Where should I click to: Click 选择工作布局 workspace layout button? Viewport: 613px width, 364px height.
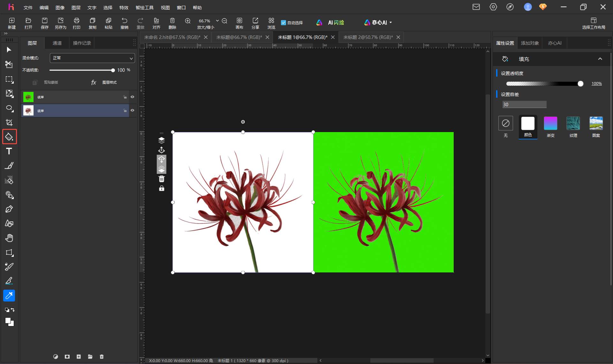pos(594,23)
